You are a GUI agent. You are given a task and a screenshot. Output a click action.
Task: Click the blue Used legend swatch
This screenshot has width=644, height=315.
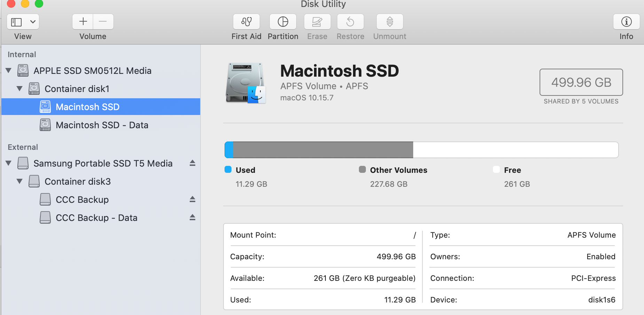pos(228,169)
